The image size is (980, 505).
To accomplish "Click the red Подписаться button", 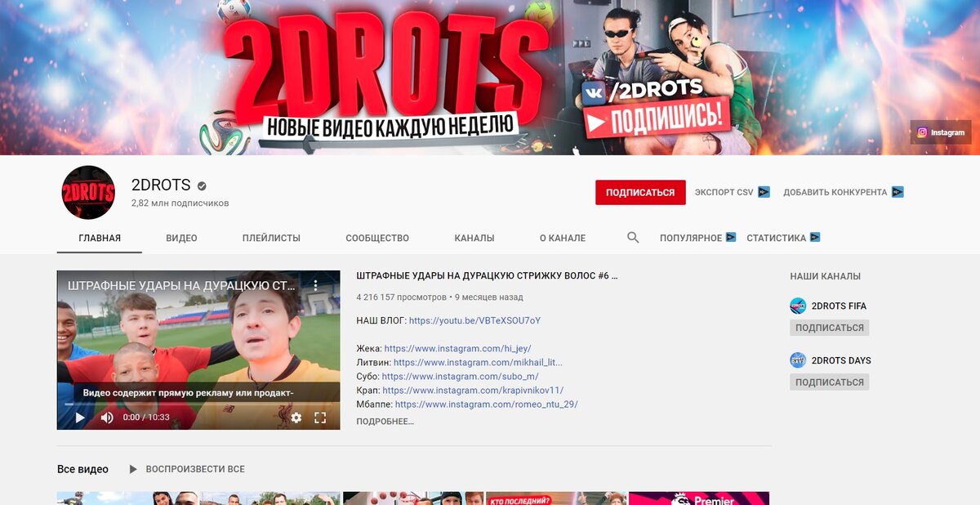I will 640,193.
